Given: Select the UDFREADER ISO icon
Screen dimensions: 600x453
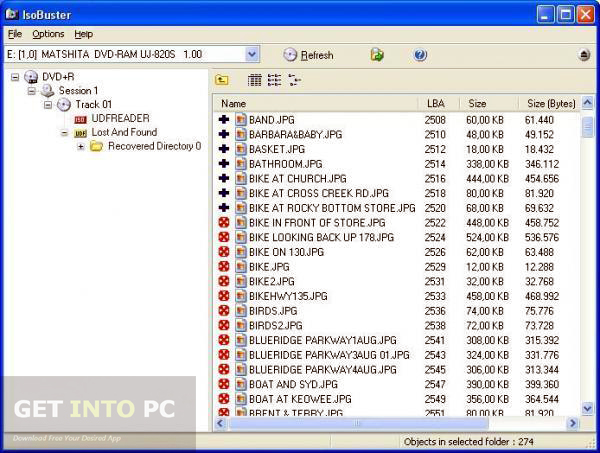Looking at the screenshot, I should 80,119.
